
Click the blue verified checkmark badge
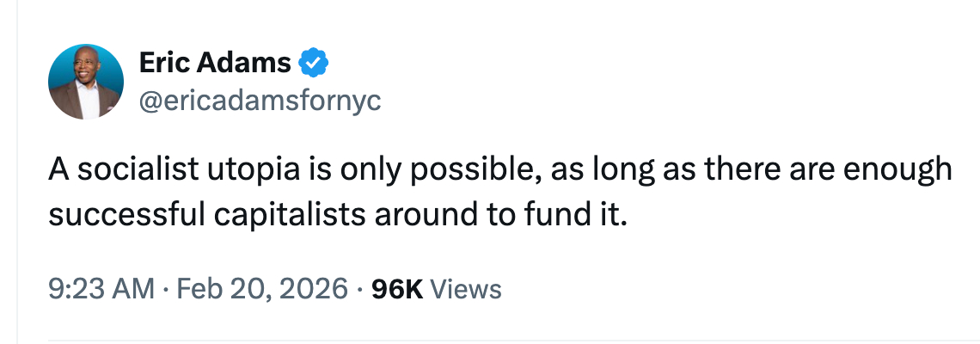311,64
